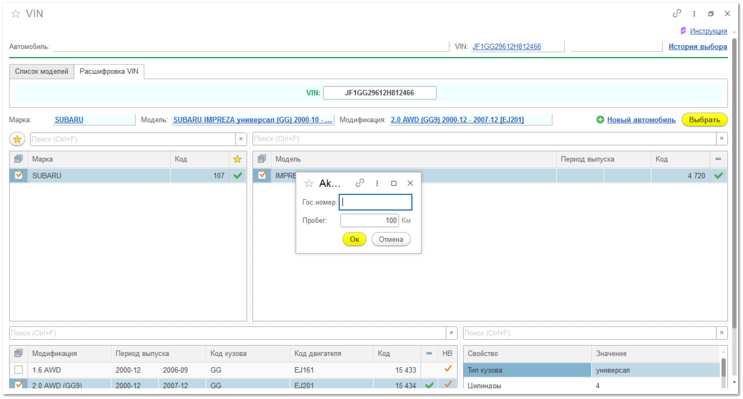743x399 pixels.
Task: Clear properties search via x button
Action: 722,333
